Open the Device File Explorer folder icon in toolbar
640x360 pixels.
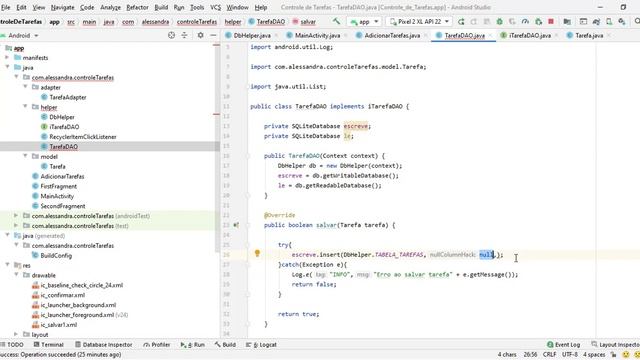[x=567, y=22]
